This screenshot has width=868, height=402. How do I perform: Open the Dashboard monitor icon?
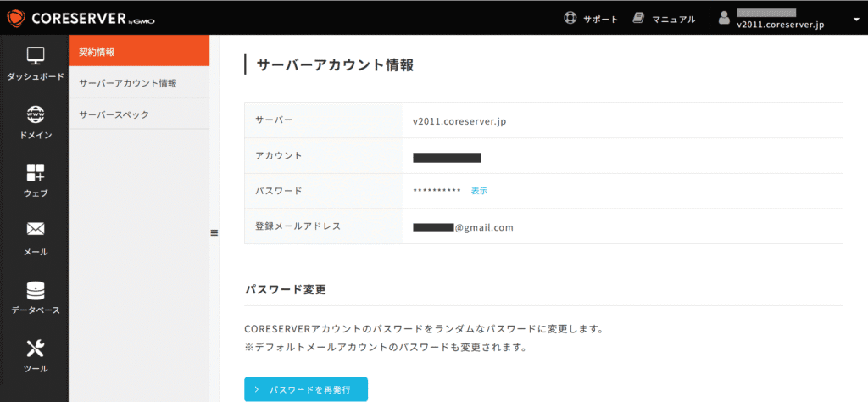point(36,56)
